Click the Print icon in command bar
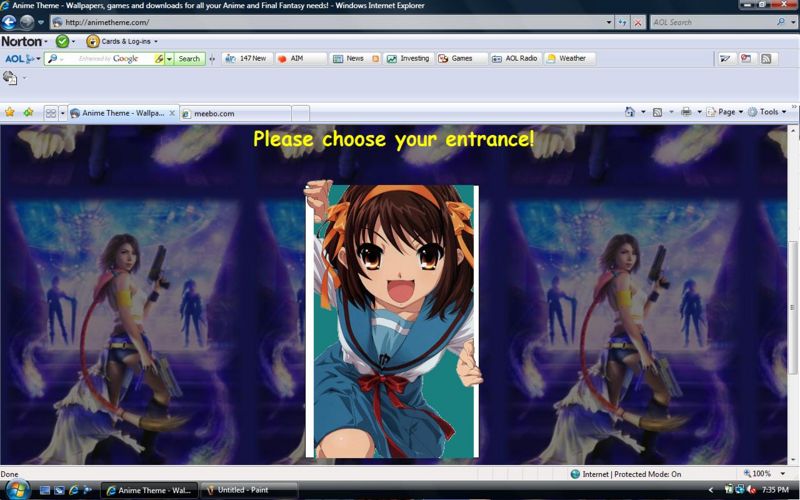 (x=686, y=112)
